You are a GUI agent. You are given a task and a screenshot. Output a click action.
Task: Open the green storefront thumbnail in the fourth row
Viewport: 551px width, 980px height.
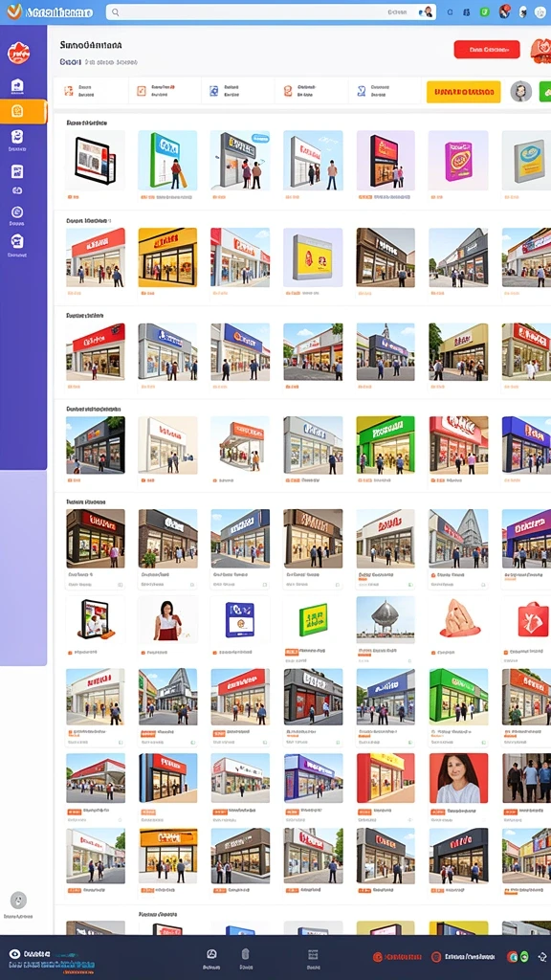pyautogui.click(x=386, y=445)
